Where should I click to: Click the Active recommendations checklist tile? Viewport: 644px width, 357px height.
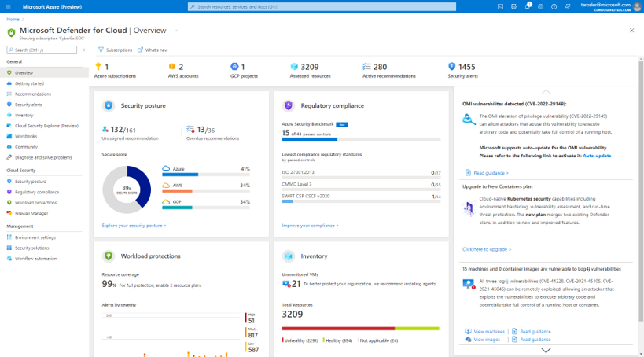click(380, 71)
